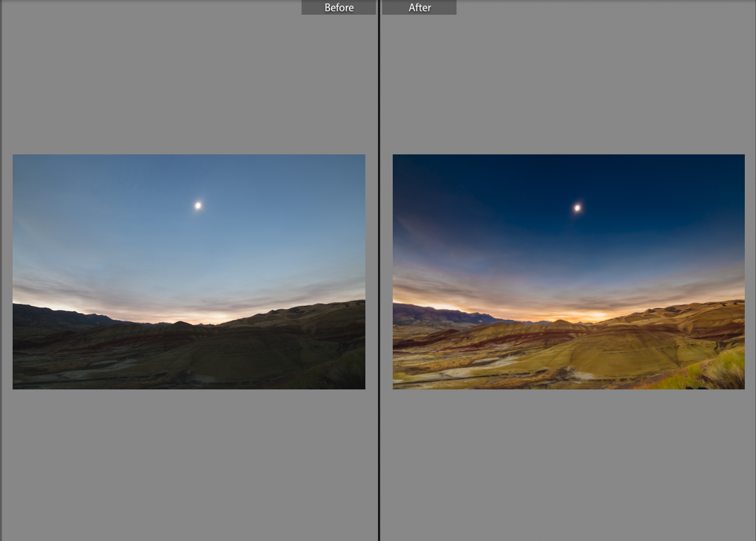The image size is (756, 541).
Task: Select the After edited landscape photo
Action: 569,272
